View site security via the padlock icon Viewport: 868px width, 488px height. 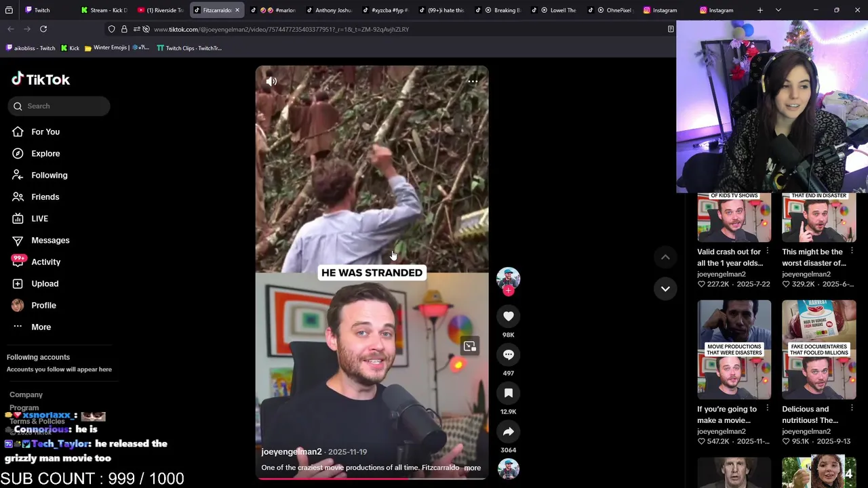[124, 29]
